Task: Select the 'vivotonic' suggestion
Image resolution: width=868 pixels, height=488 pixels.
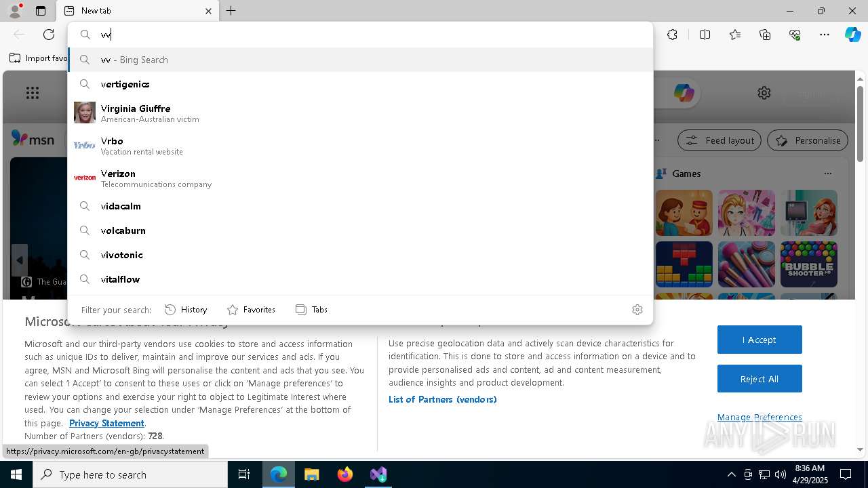Action: pyautogui.click(x=360, y=255)
